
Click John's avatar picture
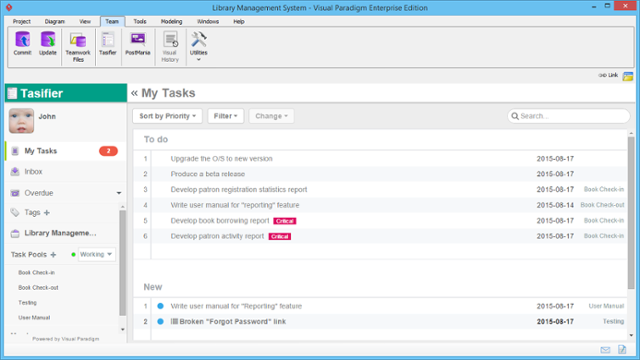tap(22, 121)
